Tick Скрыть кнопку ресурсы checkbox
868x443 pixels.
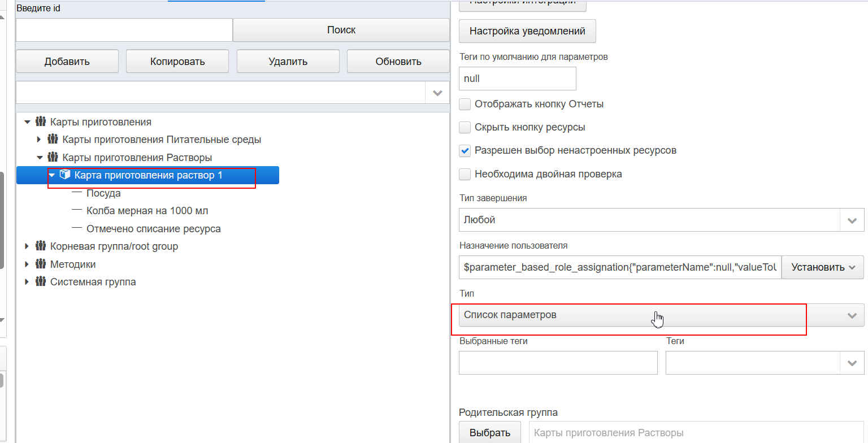click(x=465, y=127)
